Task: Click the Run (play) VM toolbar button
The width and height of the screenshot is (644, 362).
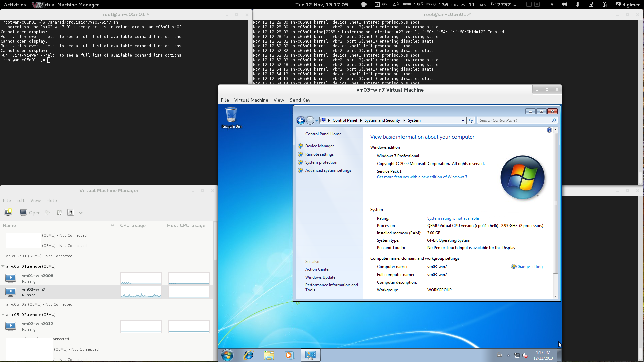Action: 48,213
